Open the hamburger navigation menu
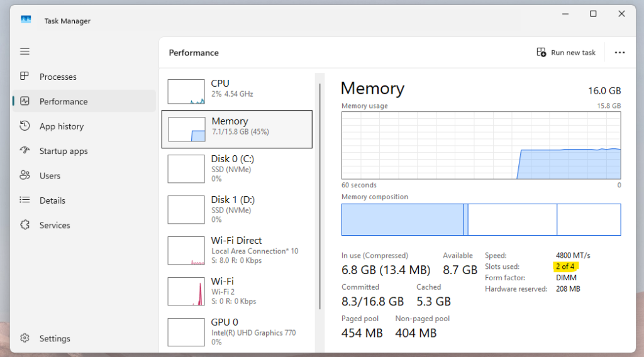The height and width of the screenshot is (357, 644). coord(25,52)
